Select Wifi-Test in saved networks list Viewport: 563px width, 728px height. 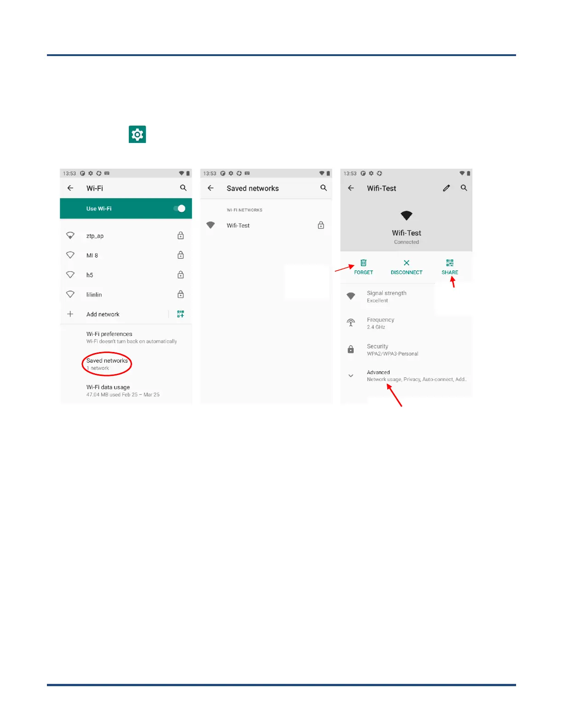pyautogui.click(x=266, y=225)
